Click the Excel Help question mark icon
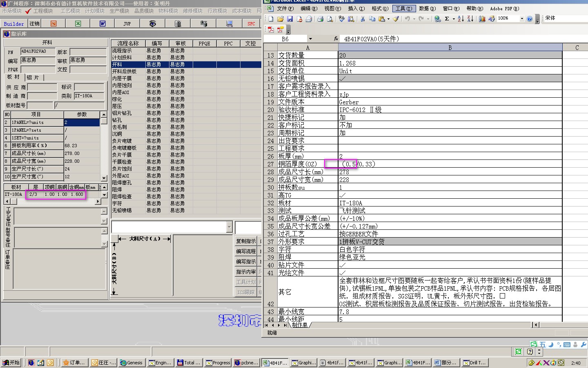Viewport: 588px width, 368px height. (530, 19)
